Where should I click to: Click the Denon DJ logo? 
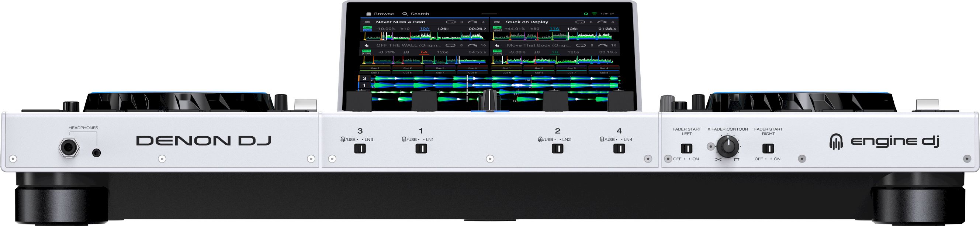[204, 141]
